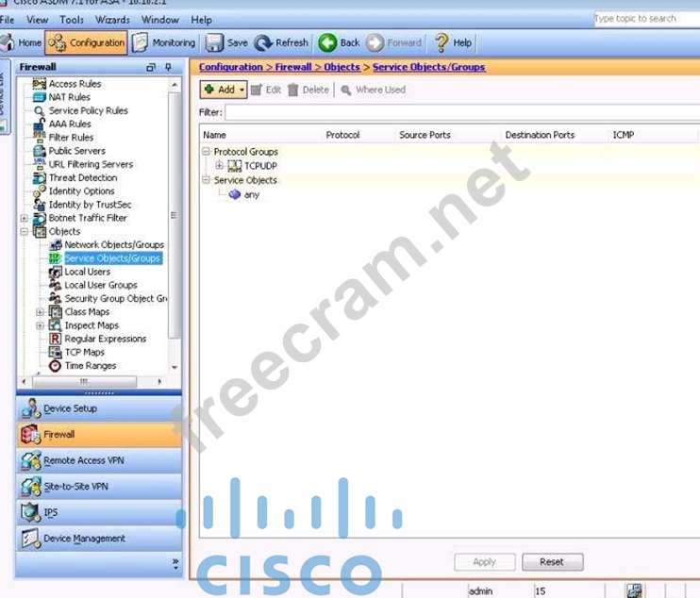Open the Tools menu
The image size is (700, 598).
pos(72,20)
